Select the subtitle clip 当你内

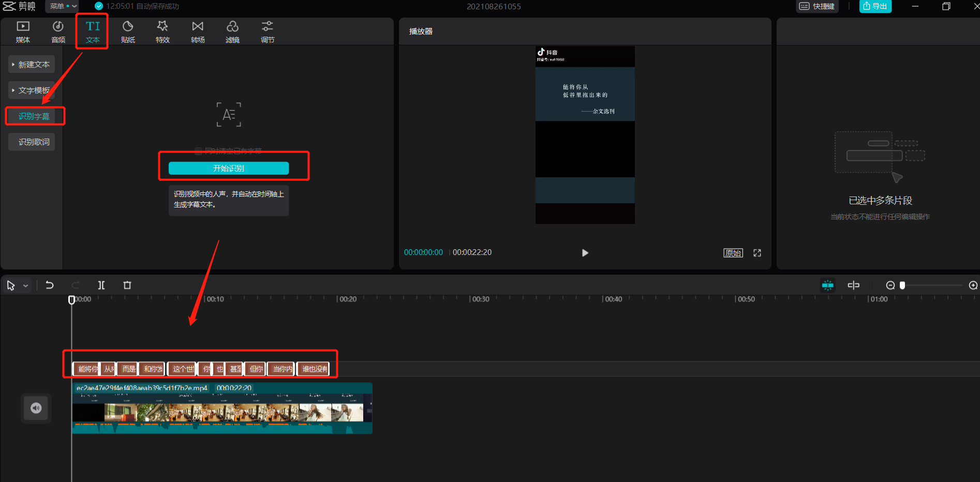click(x=281, y=369)
